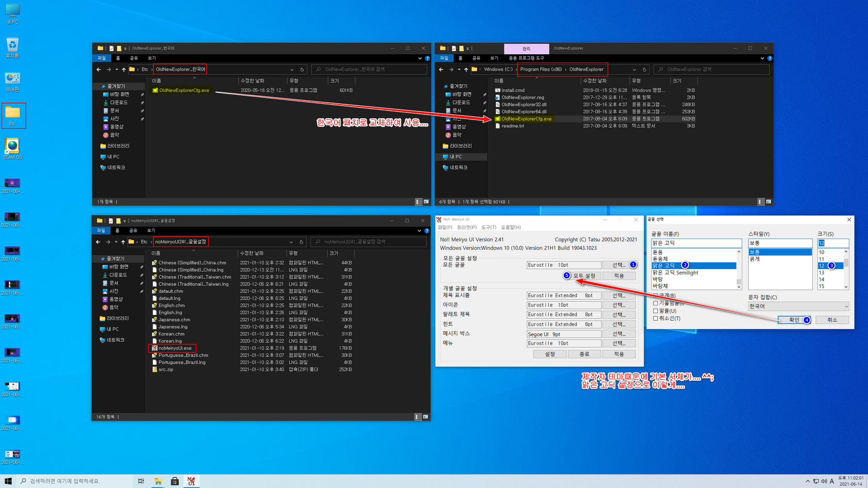Open 관리 tab in Program Files OldNewExplorer window
The width and height of the screenshot is (868, 488).
pyautogui.click(x=526, y=48)
